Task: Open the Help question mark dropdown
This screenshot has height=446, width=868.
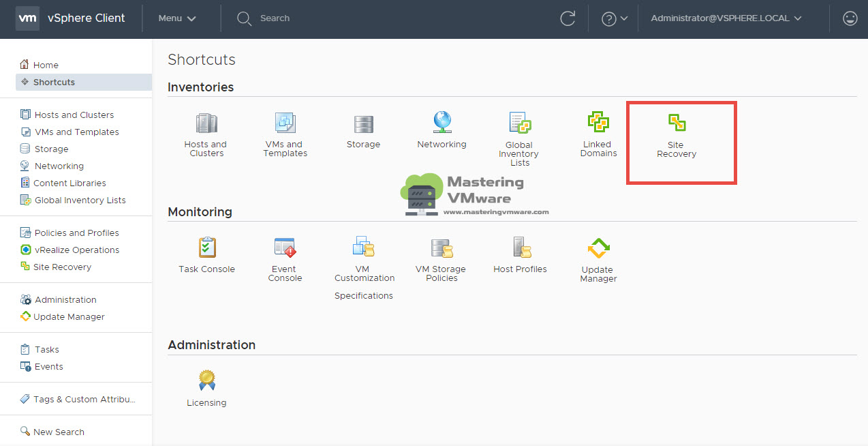Action: pyautogui.click(x=614, y=18)
